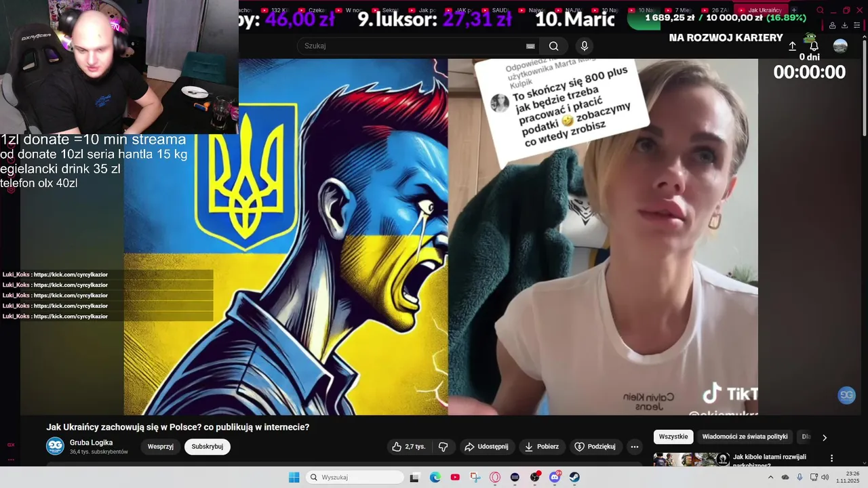Click the video title 'Jak Ukraińcy zachowują się w Polsce?'
The image size is (868, 488).
click(178, 427)
